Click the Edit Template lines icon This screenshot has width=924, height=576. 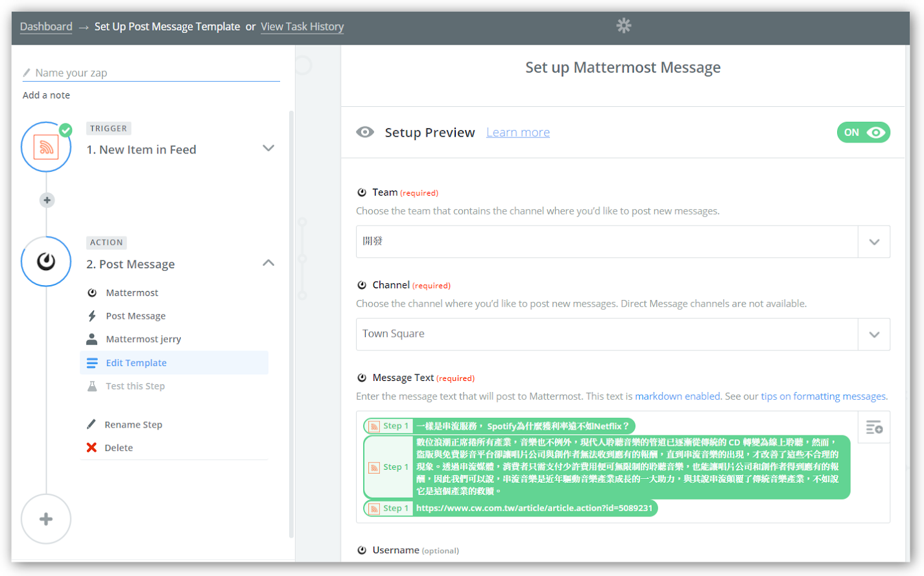[92, 363]
